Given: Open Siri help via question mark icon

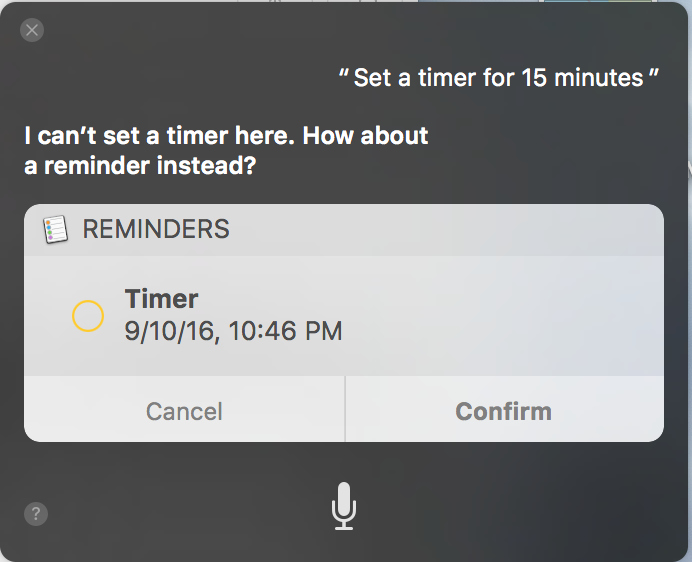Looking at the screenshot, I should pos(36,514).
